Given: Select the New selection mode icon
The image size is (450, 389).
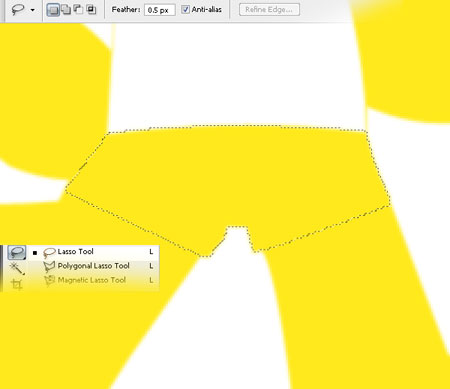Looking at the screenshot, I should (x=53, y=10).
